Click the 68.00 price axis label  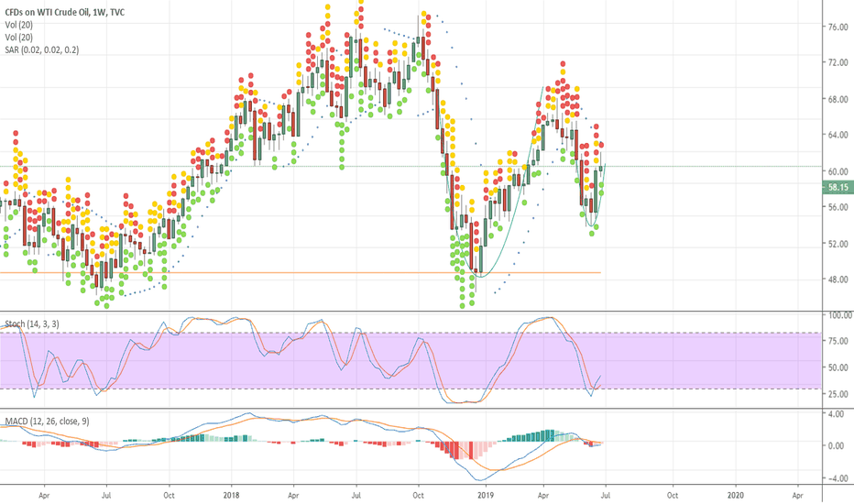838,100
